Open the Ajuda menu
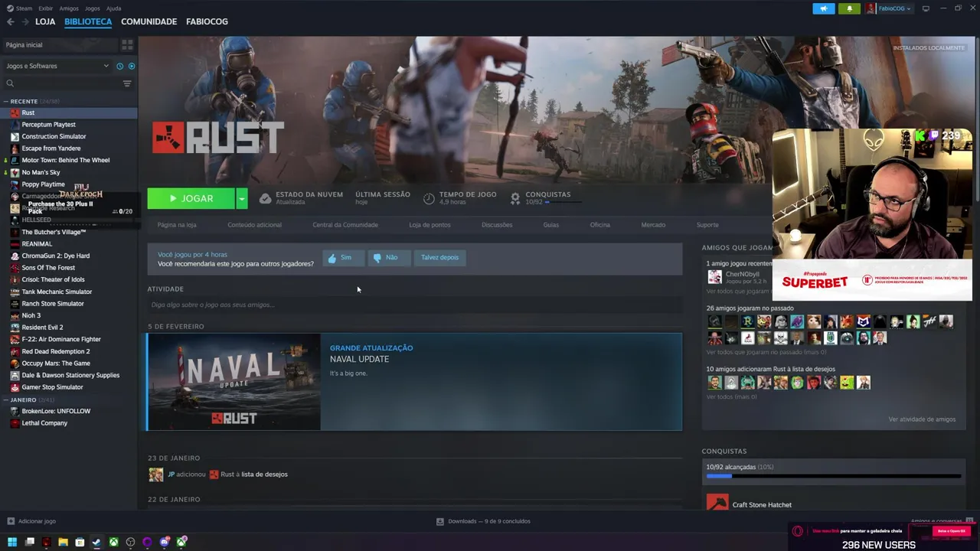 [x=113, y=8]
